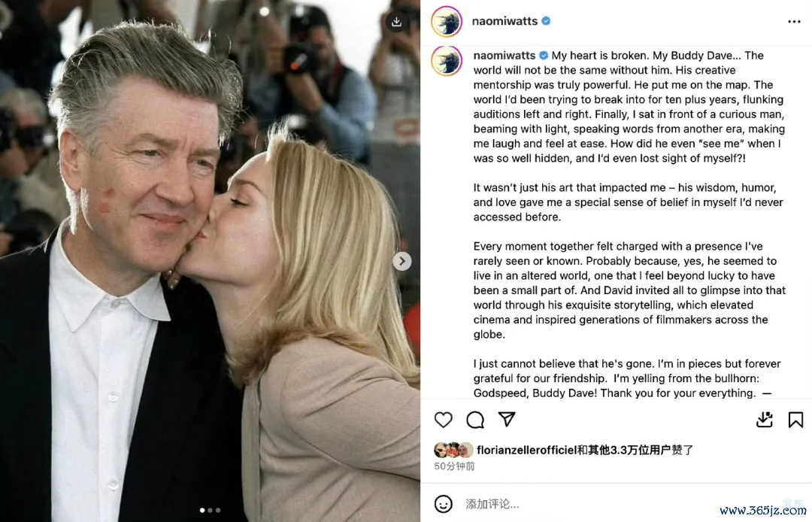Click naomiwatts username in the caption

pos(504,56)
